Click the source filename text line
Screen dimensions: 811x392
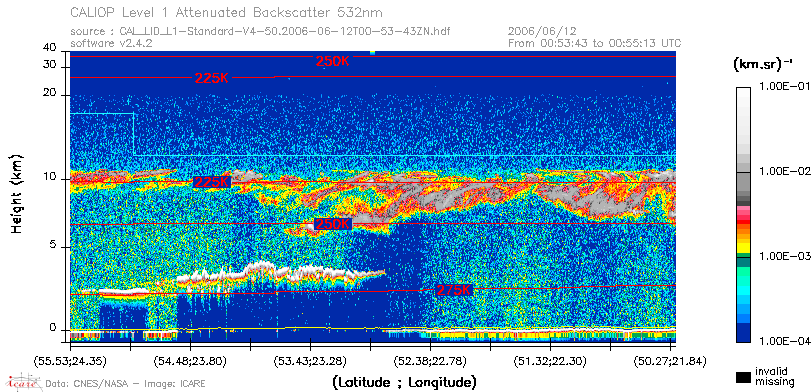[x=260, y=32]
